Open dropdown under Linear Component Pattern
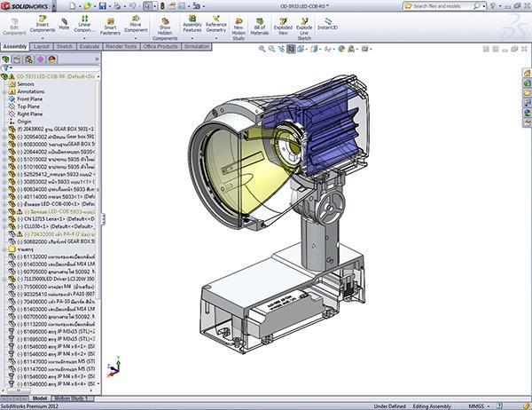Screen dimensions: 532x410 [x=84, y=38]
